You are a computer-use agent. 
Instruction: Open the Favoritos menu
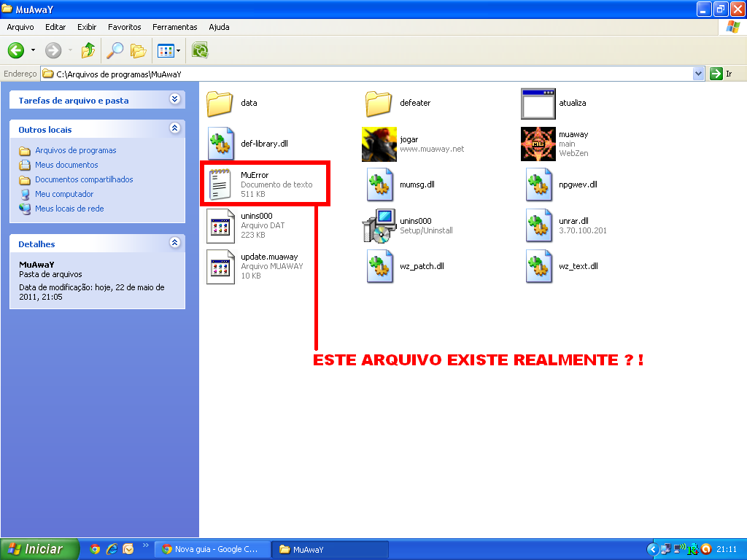point(124,27)
